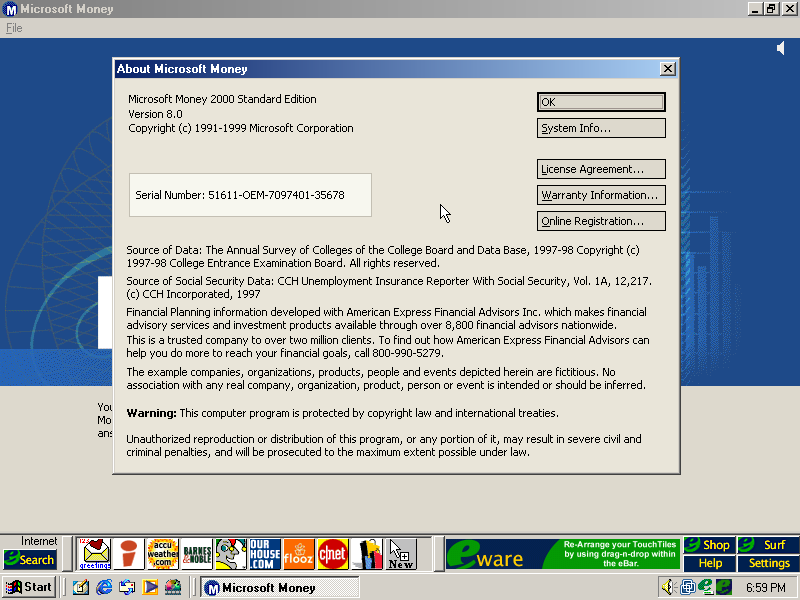The width and height of the screenshot is (800, 600).
Task: Start Online Registration
Action: tap(601, 221)
